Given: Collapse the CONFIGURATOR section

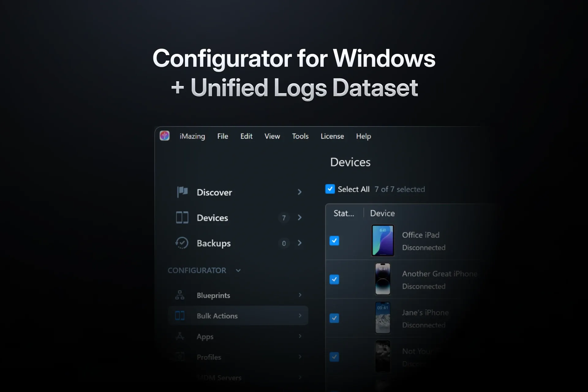Looking at the screenshot, I should [238, 270].
